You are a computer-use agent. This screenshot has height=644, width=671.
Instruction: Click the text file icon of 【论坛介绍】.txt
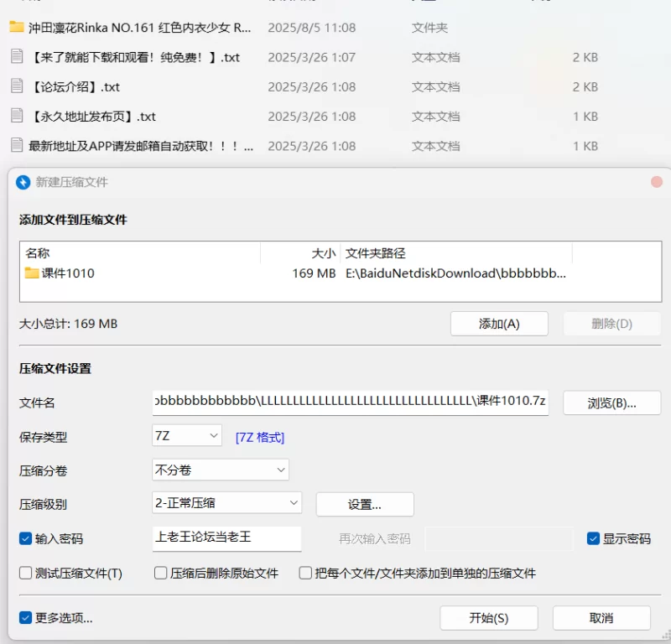tap(17, 86)
